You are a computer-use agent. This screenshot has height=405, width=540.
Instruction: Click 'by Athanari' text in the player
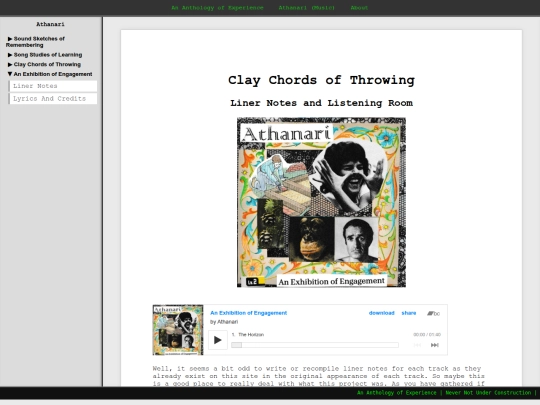pyautogui.click(x=224, y=322)
